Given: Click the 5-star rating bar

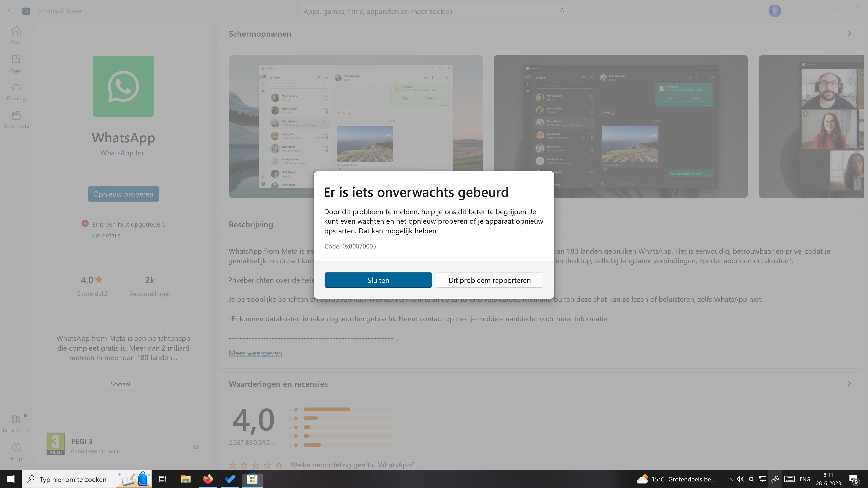Looking at the screenshot, I should [348, 409].
